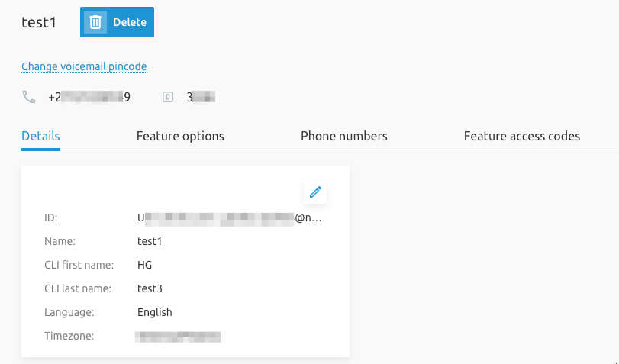Screen dimensions: 619x364
Task: Click the trash can icon on Delete
Action: [95, 22]
